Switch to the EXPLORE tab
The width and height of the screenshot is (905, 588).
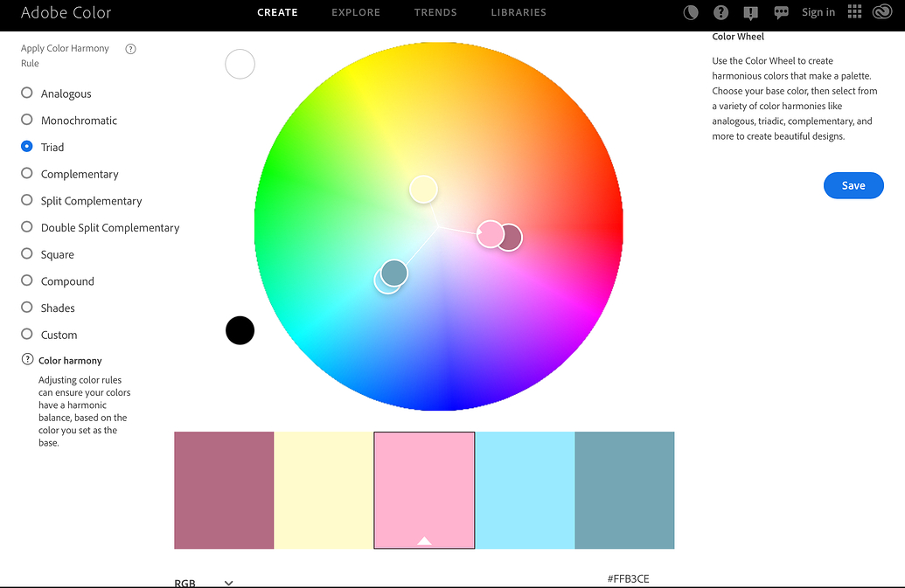point(356,12)
